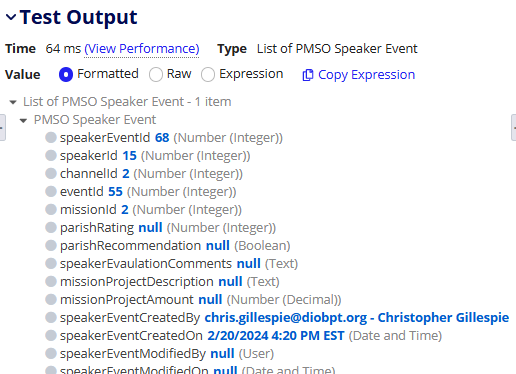This screenshot has width=516, height=374.
Task: Click the bullet icon beside missionProjectAmount
Action: [51, 299]
